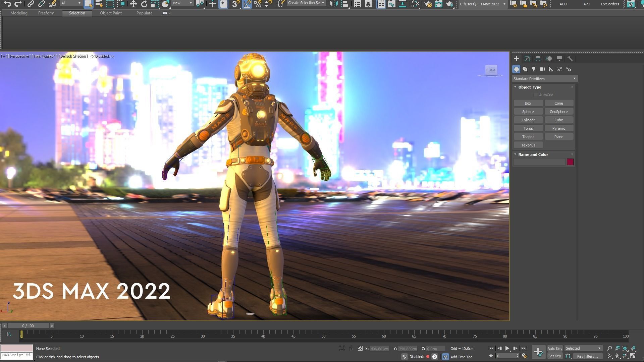
Task: Toggle the 3D Snaps button
Action: click(236, 4)
